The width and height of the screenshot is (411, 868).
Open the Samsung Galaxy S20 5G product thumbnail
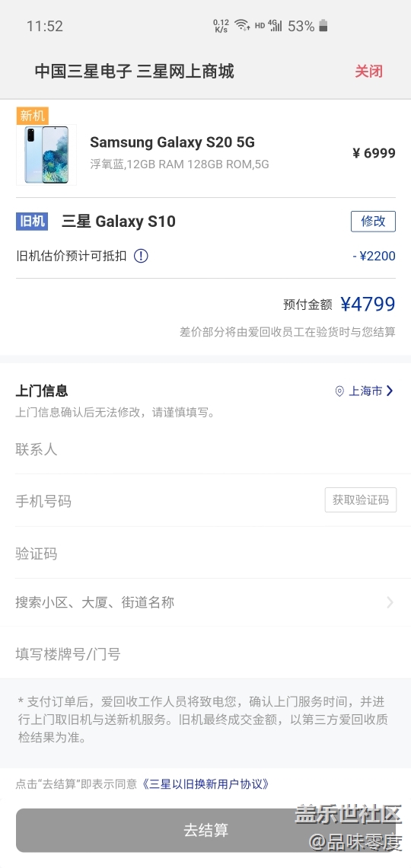[46, 155]
